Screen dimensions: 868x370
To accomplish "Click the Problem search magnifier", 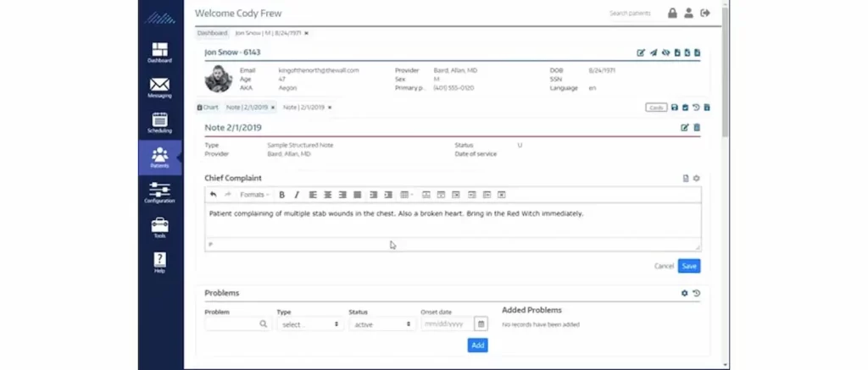I will pyautogui.click(x=264, y=324).
